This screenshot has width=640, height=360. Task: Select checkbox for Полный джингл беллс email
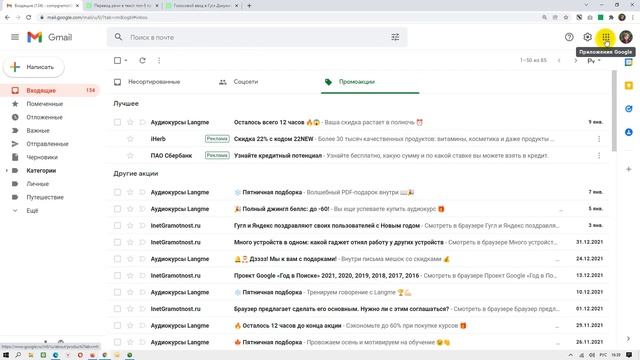pyautogui.click(x=118, y=209)
